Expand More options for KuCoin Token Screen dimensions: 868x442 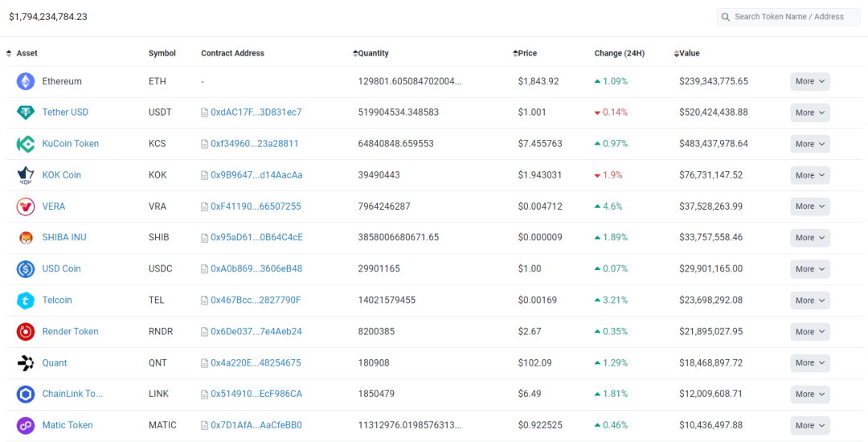pos(810,144)
